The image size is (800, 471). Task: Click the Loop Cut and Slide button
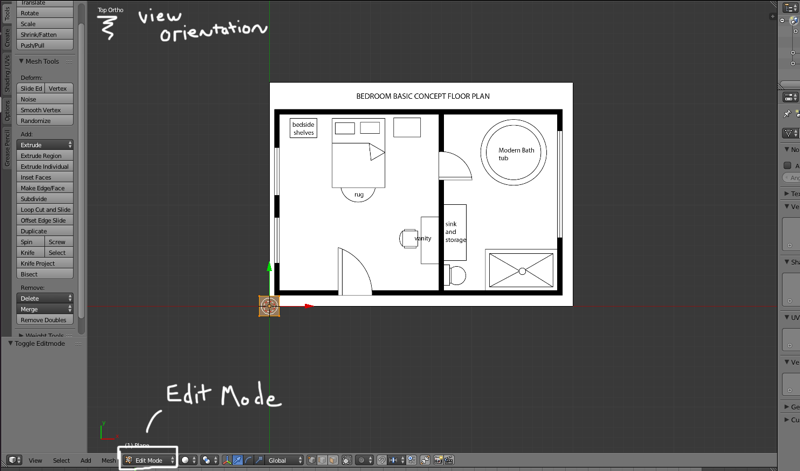[45, 210]
